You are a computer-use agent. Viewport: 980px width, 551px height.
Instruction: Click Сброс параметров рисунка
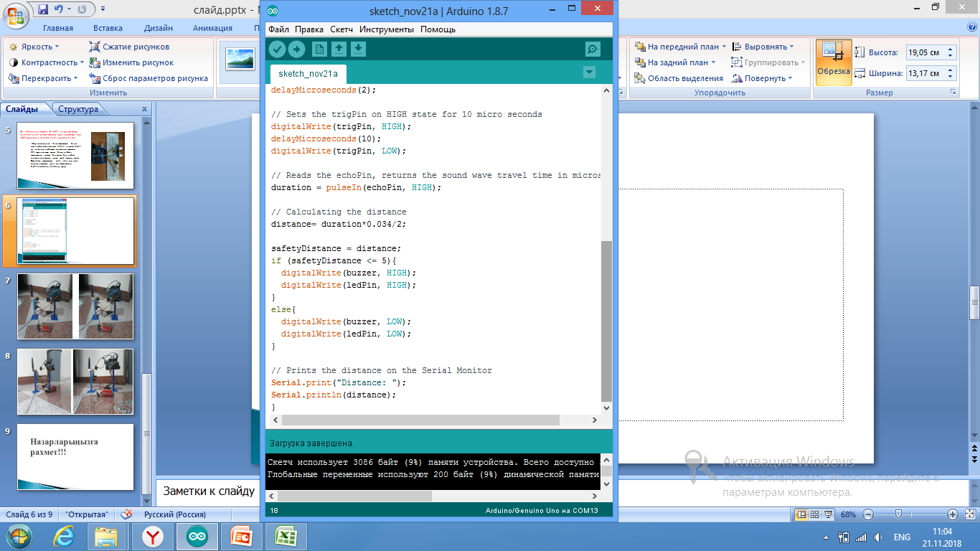pyautogui.click(x=149, y=78)
